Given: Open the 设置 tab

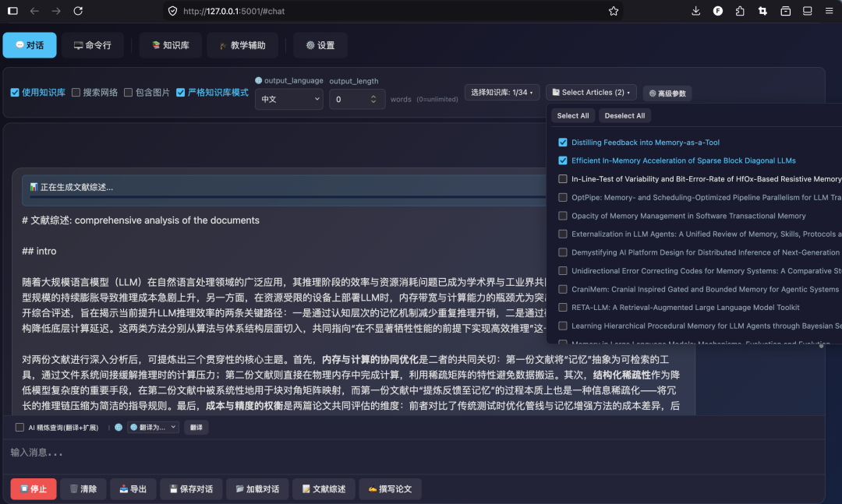Looking at the screenshot, I should point(320,45).
